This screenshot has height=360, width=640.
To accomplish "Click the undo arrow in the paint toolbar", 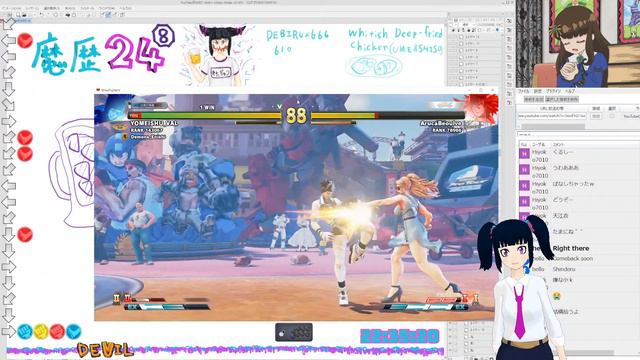I will coord(41,15).
